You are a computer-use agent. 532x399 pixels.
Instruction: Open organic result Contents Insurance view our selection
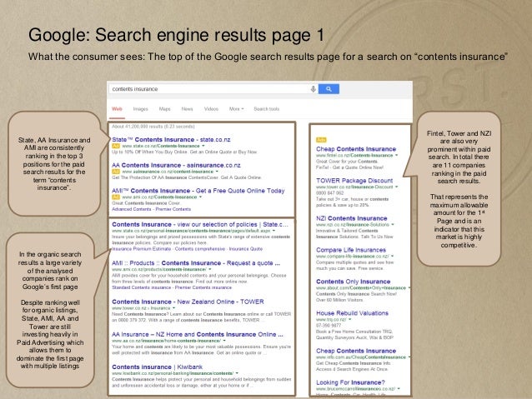pos(200,224)
